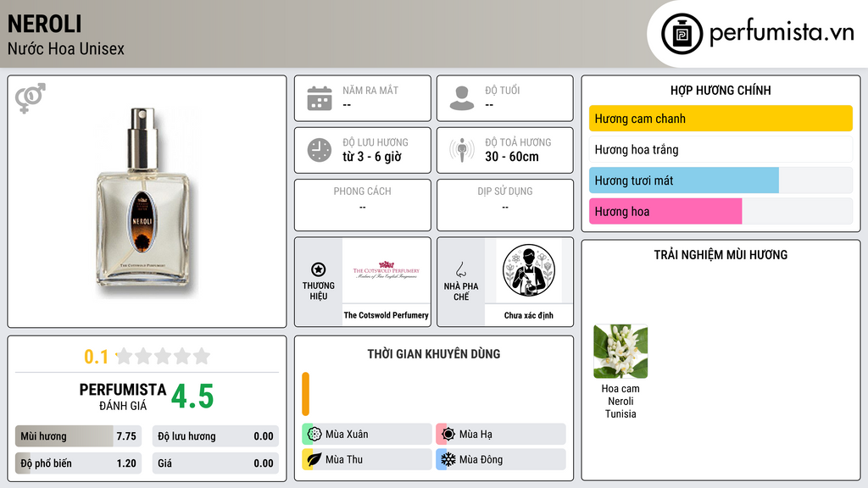Click the Thời gian khuyên dùng heading
868x488 pixels.
(x=434, y=354)
